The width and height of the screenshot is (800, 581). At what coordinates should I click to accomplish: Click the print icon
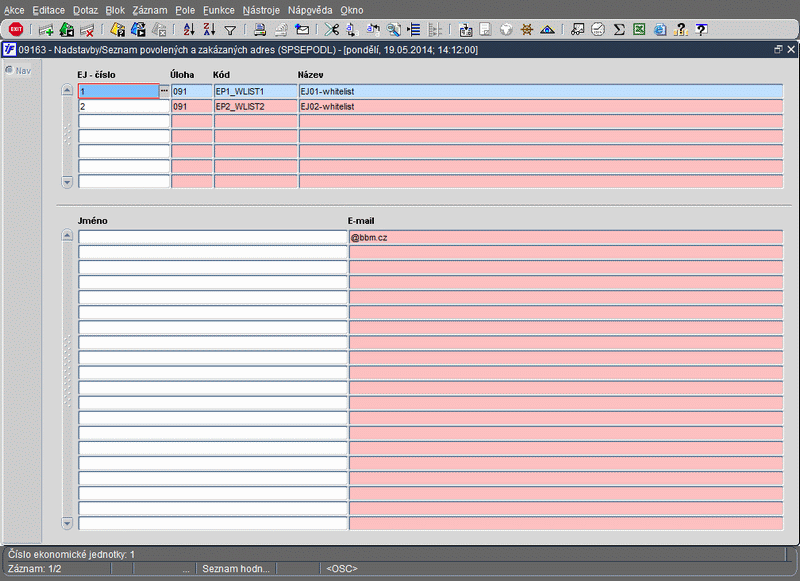pyautogui.click(x=260, y=30)
